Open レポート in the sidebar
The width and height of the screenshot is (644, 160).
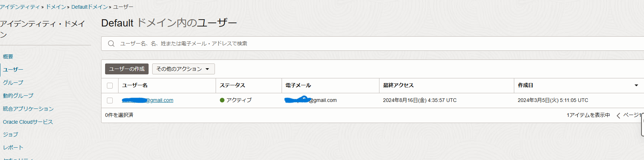pos(13,148)
